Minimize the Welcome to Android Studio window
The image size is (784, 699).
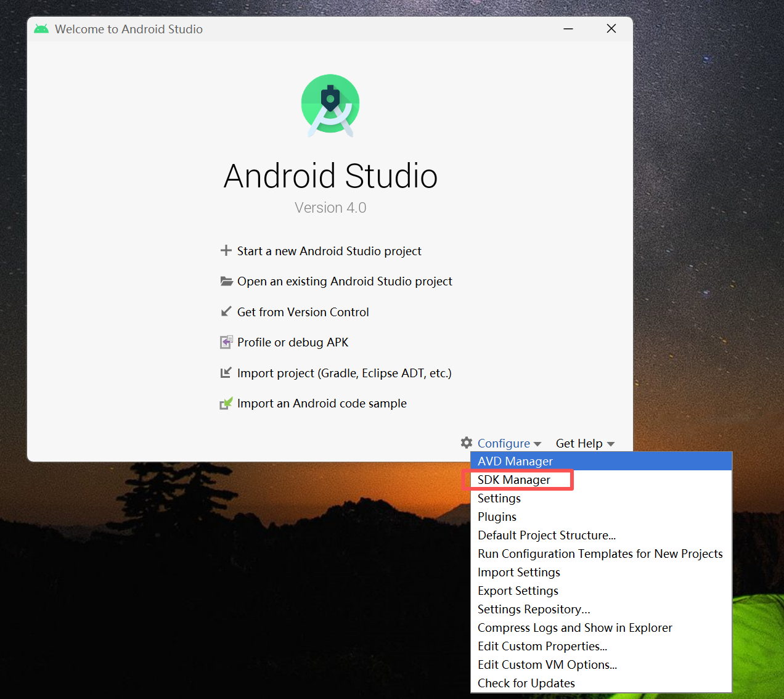pos(568,29)
